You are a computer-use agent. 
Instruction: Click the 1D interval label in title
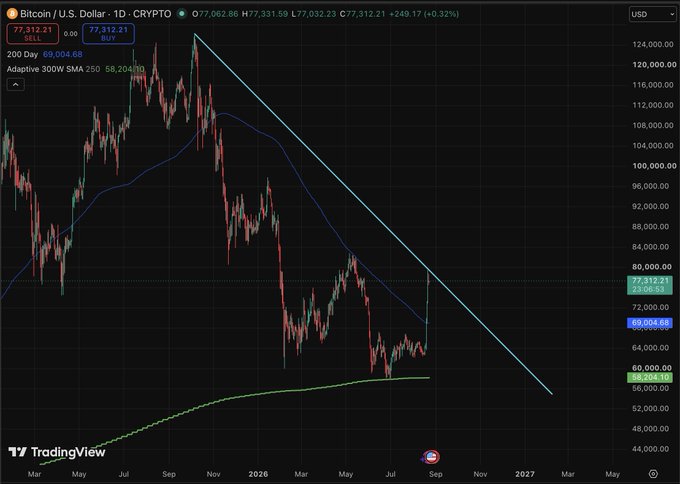tap(119, 14)
